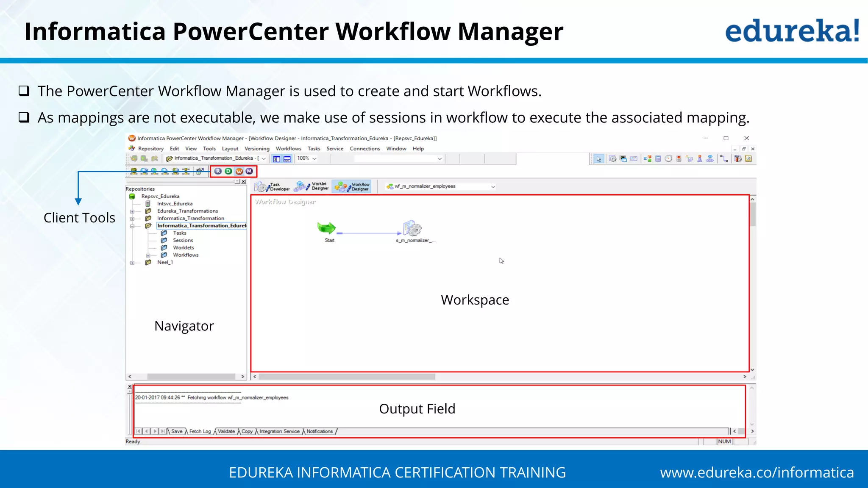Open the Workflow Monitor with the M icon
This screenshot has width=868, height=488.
tap(249, 171)
